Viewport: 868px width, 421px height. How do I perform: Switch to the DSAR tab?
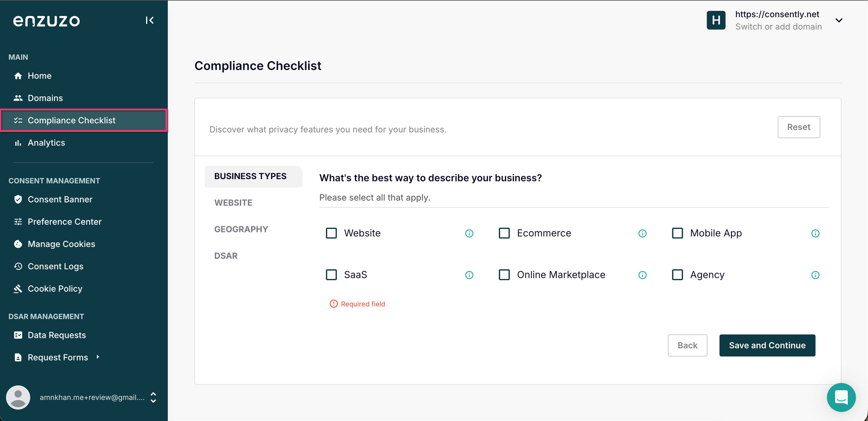pyautogui.click(x=226, y=256)
